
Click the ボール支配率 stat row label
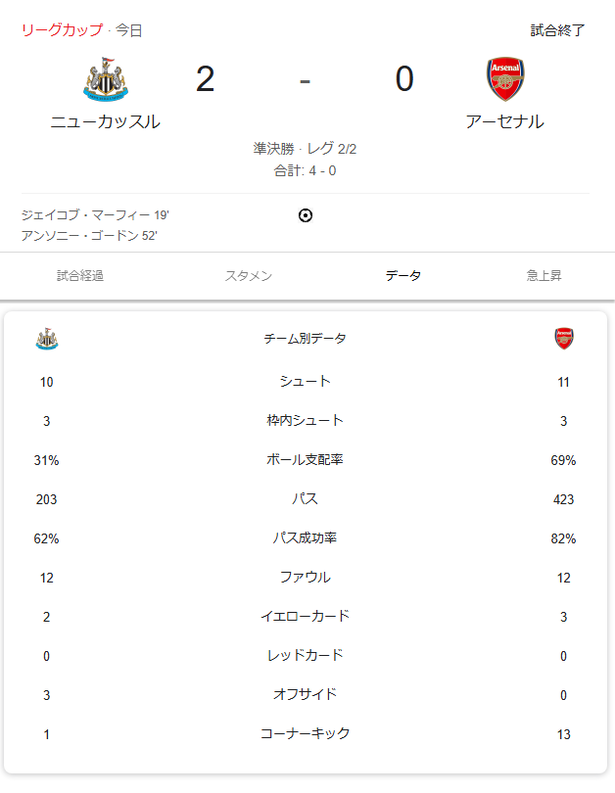[x=305, y=460]
